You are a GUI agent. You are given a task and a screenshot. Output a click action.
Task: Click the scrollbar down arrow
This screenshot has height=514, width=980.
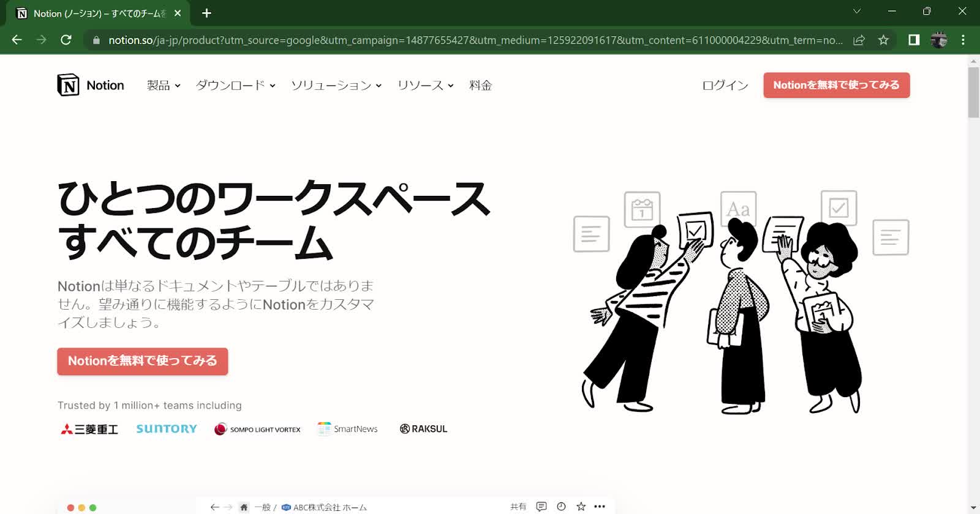[x=973, y=508]
